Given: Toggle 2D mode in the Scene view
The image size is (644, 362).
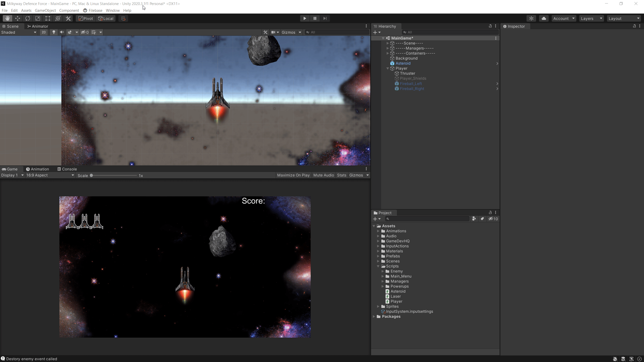Looking at the screenshot, I should point(44,32).
